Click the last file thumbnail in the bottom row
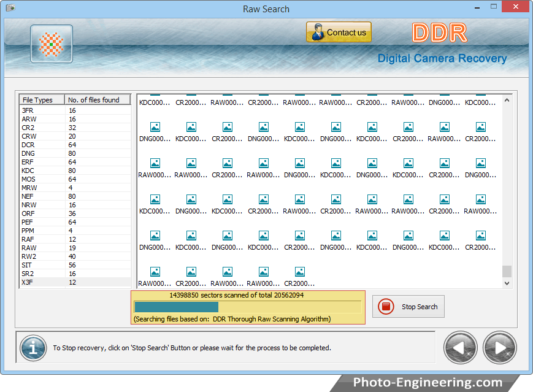This screenshot has width=533, height=392. [x=299, y=272]
